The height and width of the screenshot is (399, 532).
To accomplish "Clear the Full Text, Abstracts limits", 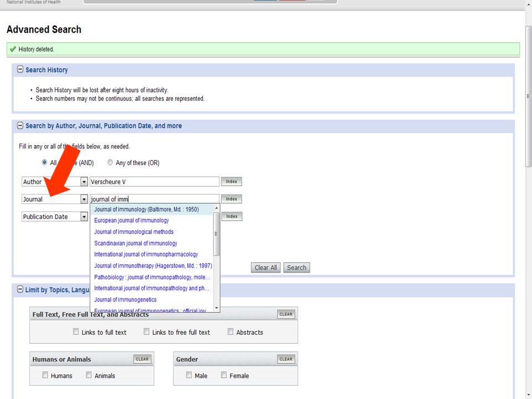I will (286, 314).
